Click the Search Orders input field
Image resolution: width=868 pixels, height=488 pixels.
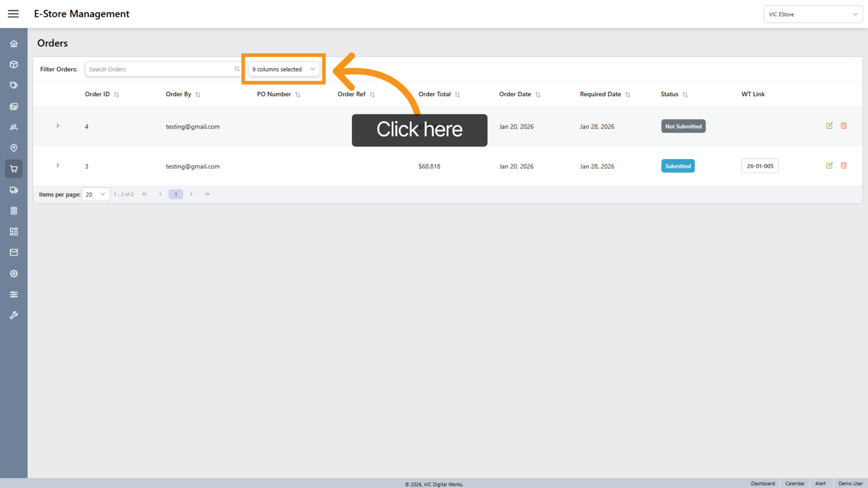160,69
